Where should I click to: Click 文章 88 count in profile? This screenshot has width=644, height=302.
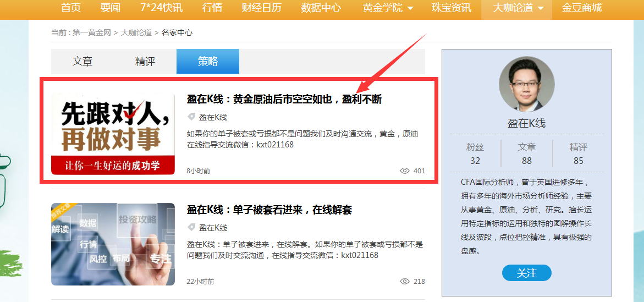point(527,153)
